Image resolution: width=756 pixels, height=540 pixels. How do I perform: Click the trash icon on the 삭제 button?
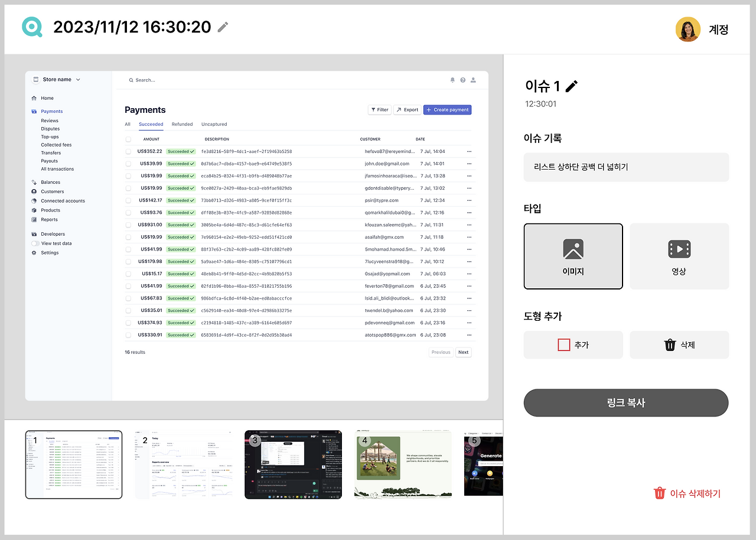(x=669, y=344)
